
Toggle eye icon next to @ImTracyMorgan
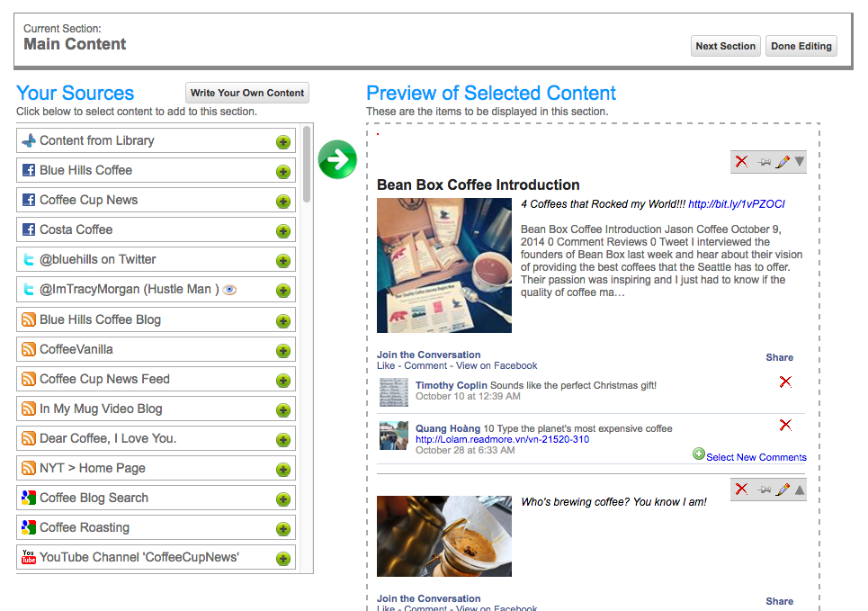coord(229,290)
